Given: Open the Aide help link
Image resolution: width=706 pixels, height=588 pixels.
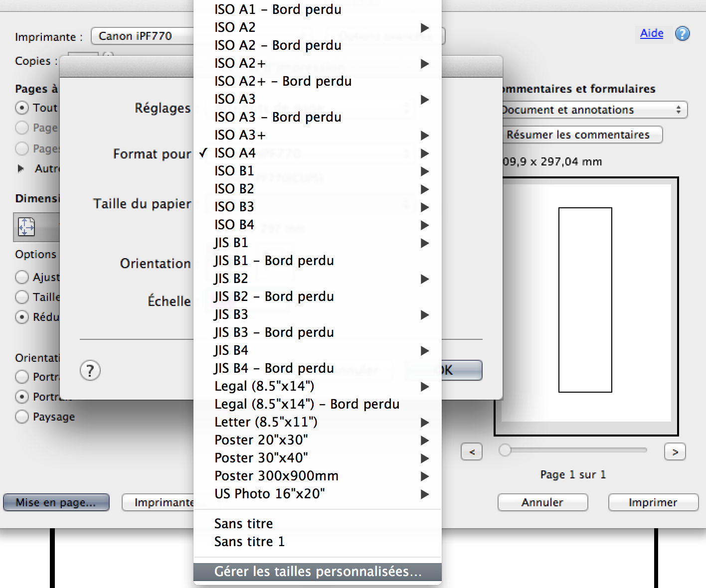Looking at the screenshot, I should [651, 33].
